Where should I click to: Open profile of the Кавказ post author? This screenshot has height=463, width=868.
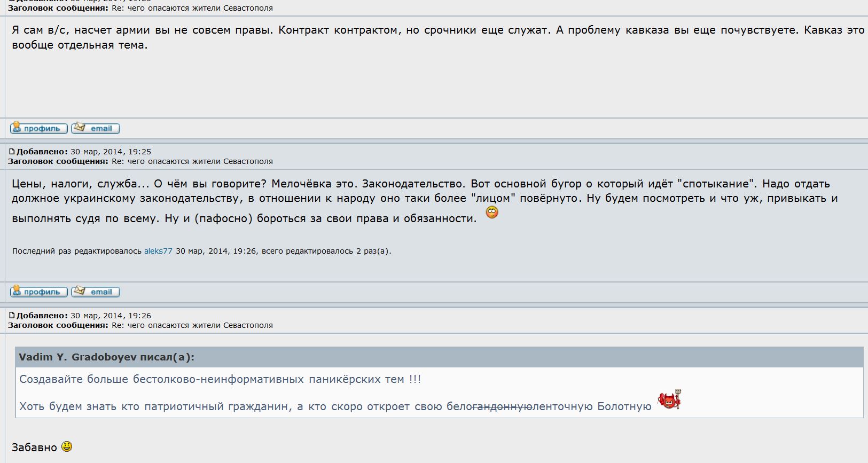pyautogui.click(x=38, y=128)
